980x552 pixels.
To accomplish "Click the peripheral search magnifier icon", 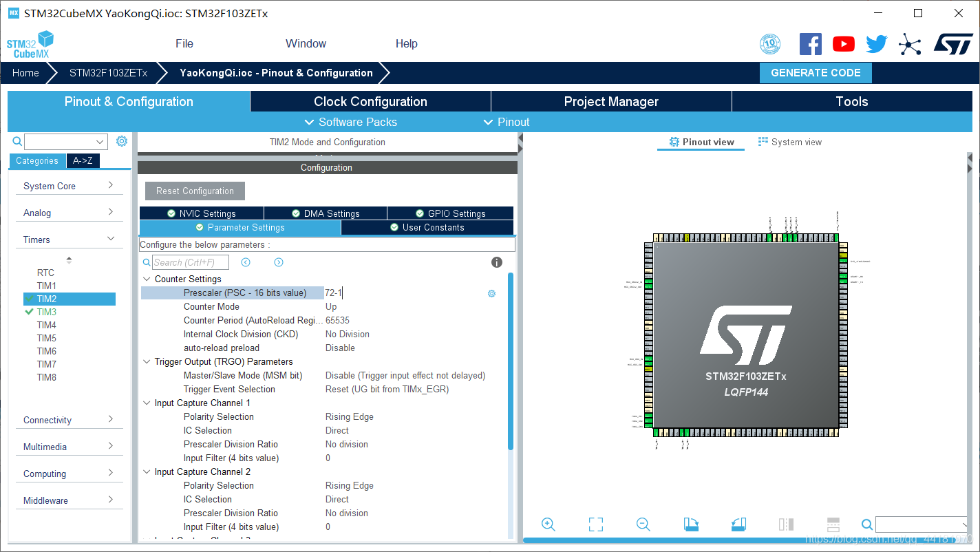I will click(18, 141).
